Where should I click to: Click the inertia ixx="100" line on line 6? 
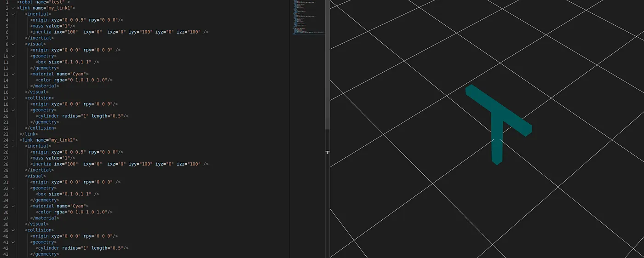click(120, 32)
